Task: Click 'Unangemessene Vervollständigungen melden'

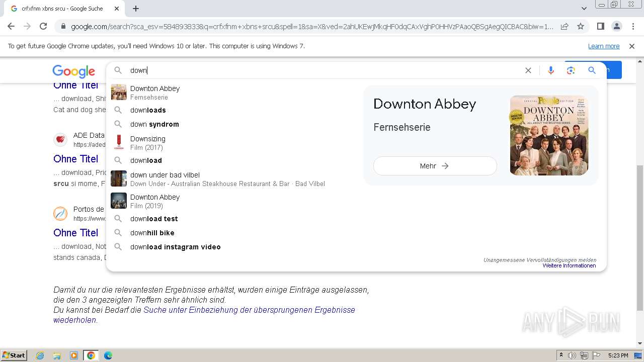Action: click(x=540, y=260)
